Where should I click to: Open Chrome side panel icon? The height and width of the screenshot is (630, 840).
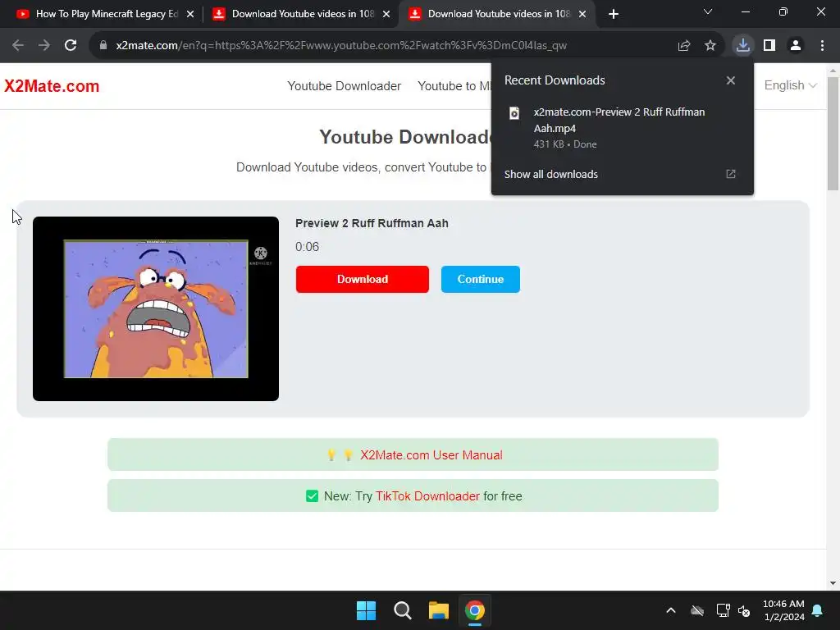tap(769, 46)
